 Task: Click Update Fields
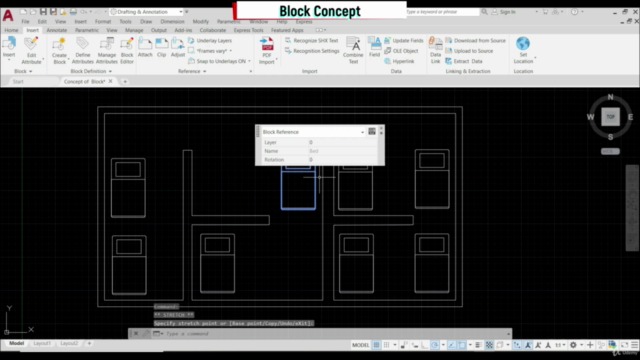pyautogui.click(x=404, y=40)
